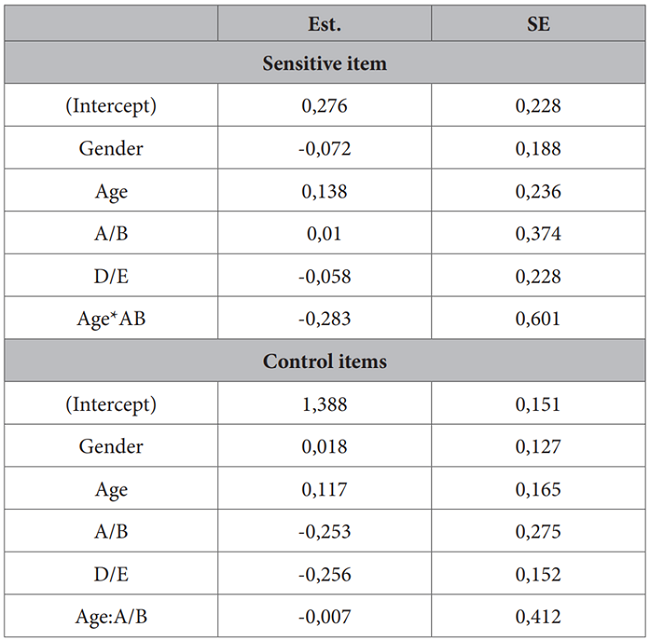This screenshot has width=650, height=641.
Task: Click the Age*AB estimate -0,283
Action: click(x=324, y=319)
